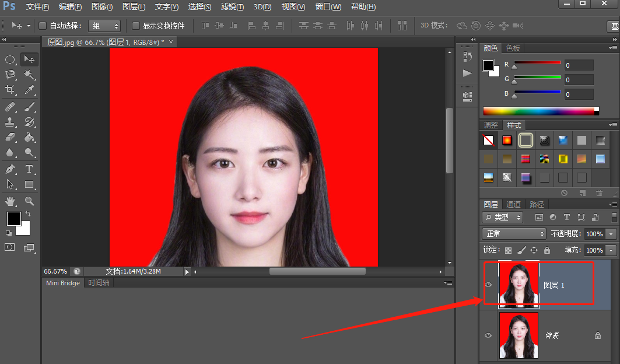620x364 pixels.
Task: Select the Pen tool
Action: (10, 169)
